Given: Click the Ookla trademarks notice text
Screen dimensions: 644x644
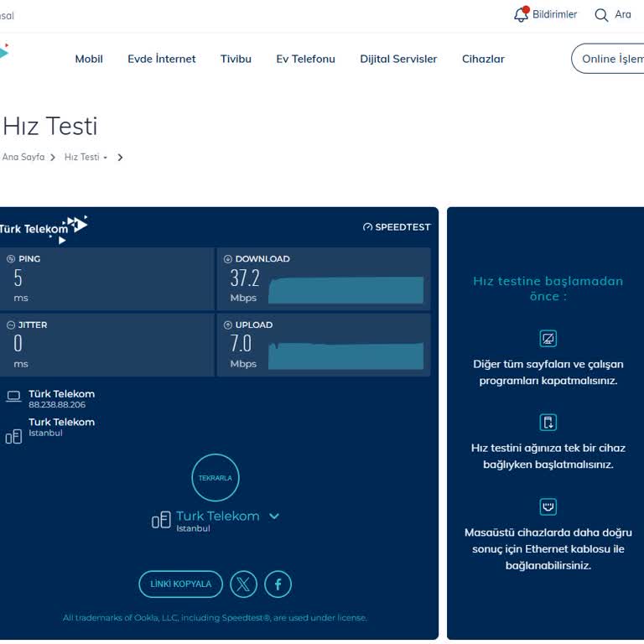Looking at the screenshot, I should [215, 618].
